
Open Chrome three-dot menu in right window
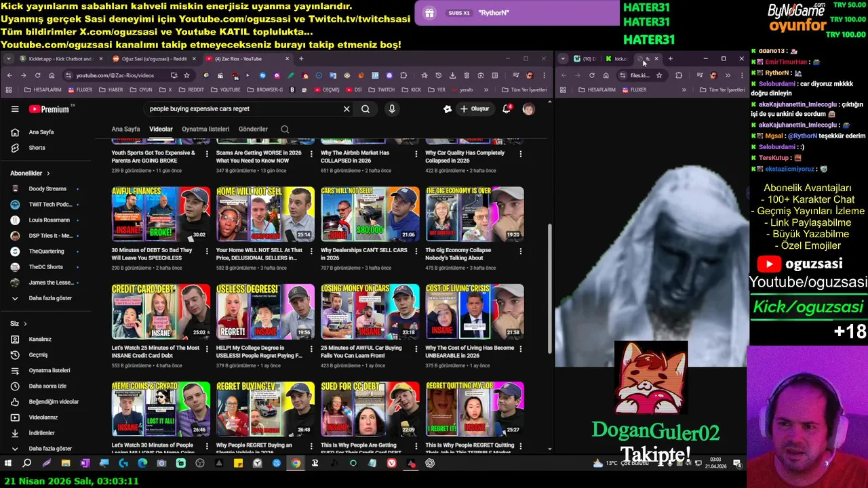point(742,75)
